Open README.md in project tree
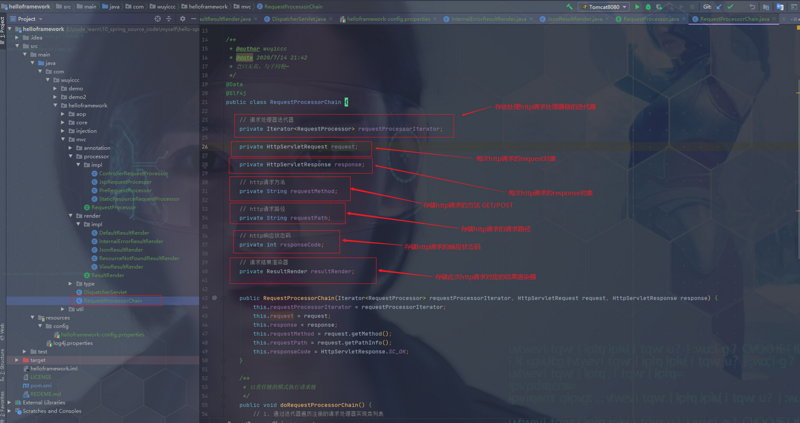The width and height of the screenshot is (800, 423). click(x=45, y=394)
